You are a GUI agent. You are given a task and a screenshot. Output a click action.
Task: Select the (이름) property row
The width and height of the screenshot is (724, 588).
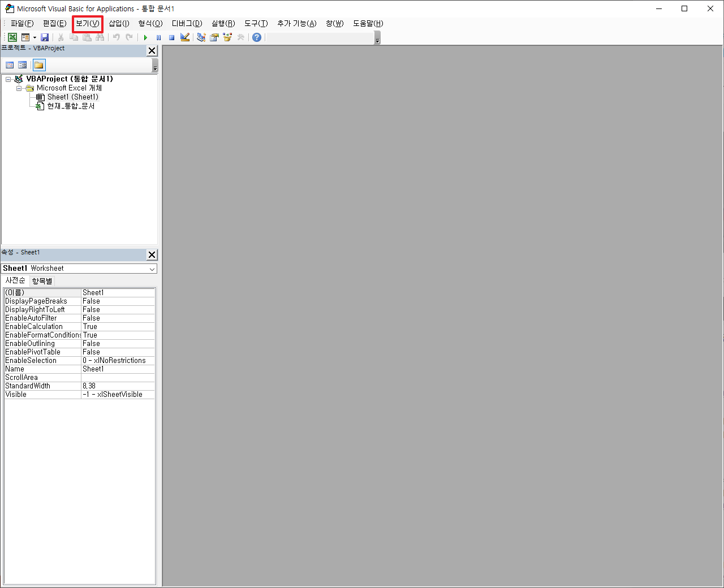pos(79,293)
